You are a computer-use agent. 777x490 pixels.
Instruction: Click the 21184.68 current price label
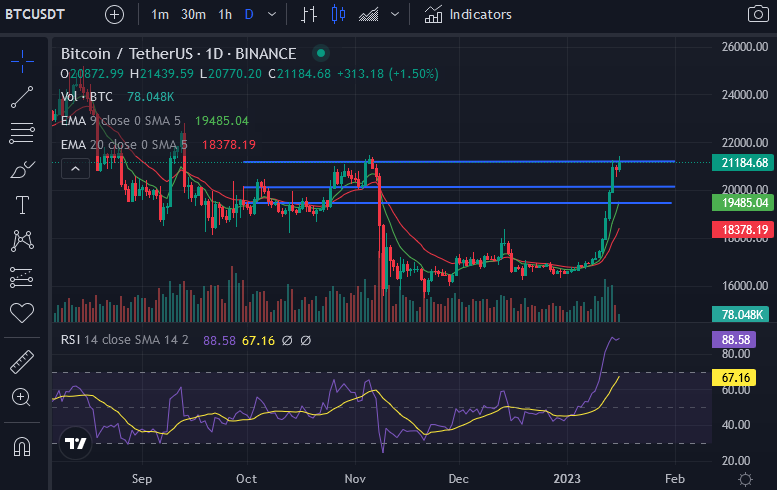click(x=743, y=163)
